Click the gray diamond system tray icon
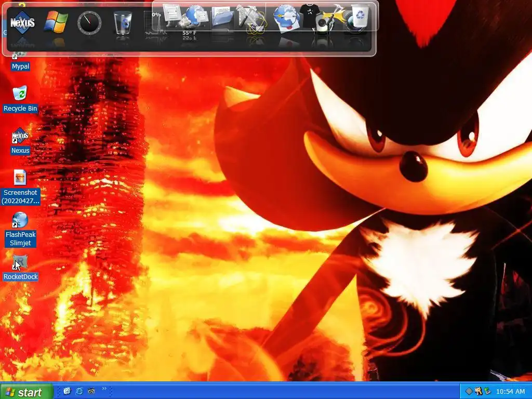Viewport: 532px width, 399px height. click(469, 391)
